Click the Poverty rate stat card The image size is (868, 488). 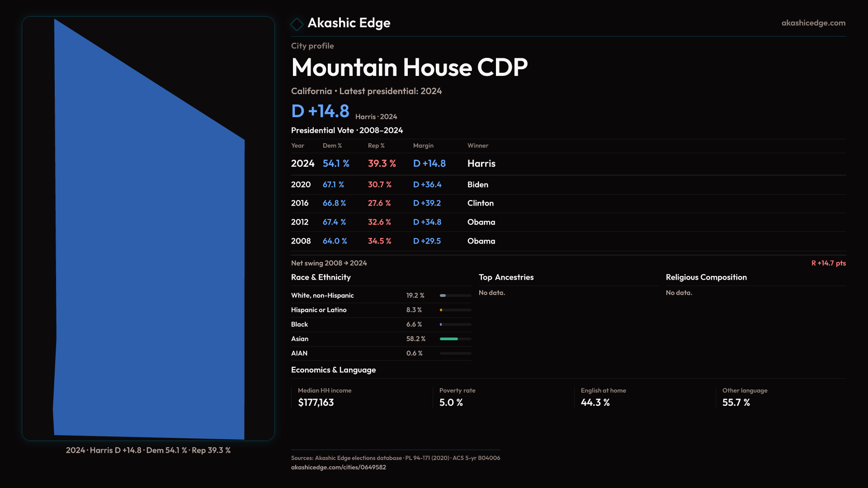point(457,397)
